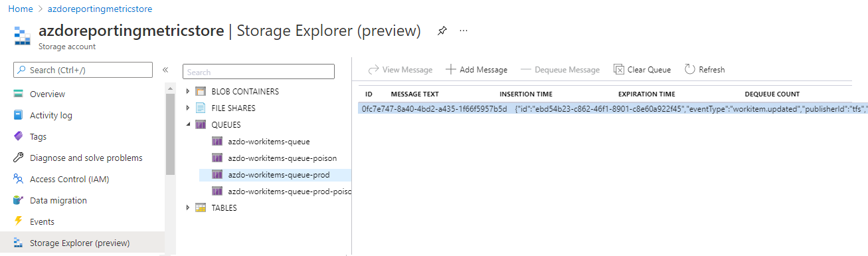
Task: Pin the Storage Explorer page with pushpin icon
Action: point(442,31)
